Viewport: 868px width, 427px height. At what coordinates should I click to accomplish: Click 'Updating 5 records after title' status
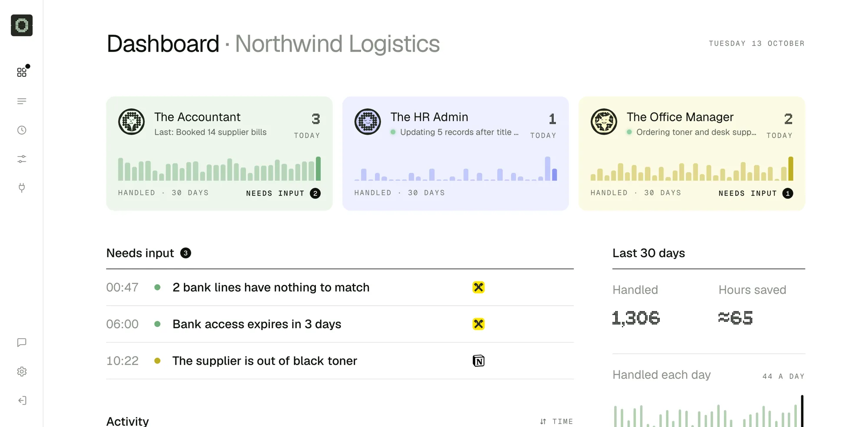pyautogui.click(x=459, y=132)
